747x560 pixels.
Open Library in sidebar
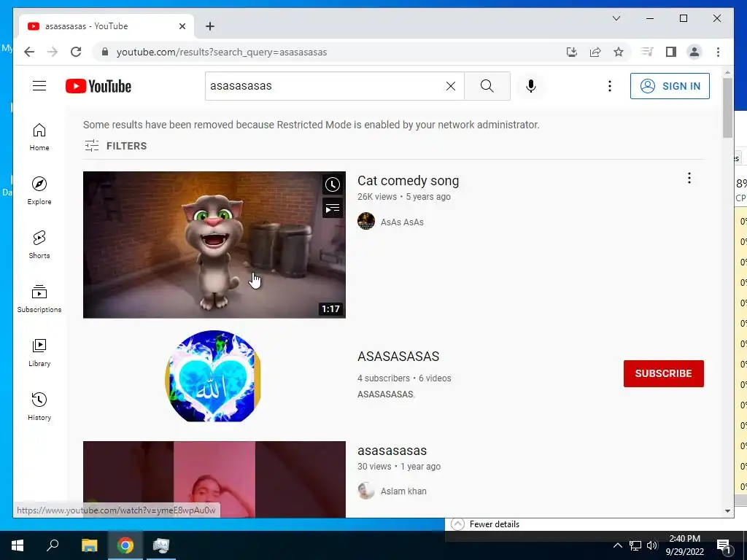click(x=39, y=352)
